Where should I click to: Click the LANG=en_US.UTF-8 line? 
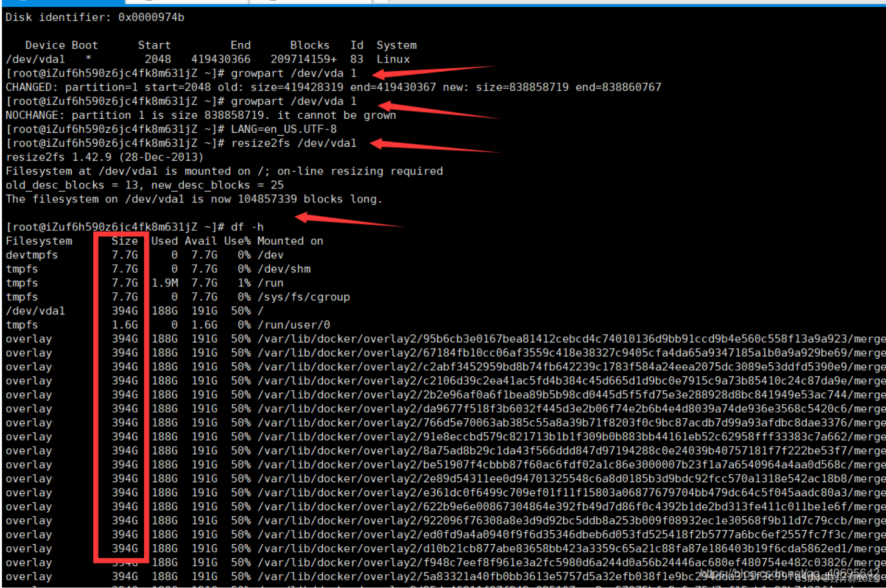click(284, 129)
